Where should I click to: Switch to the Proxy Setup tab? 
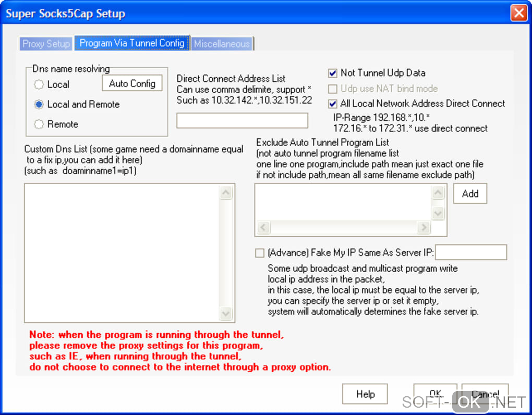[46, 44]
